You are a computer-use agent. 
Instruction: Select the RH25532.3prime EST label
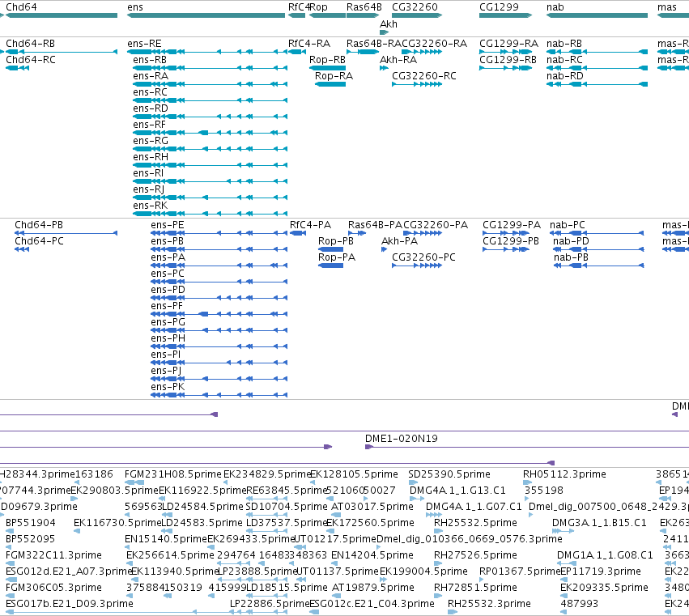pos(489,604)
